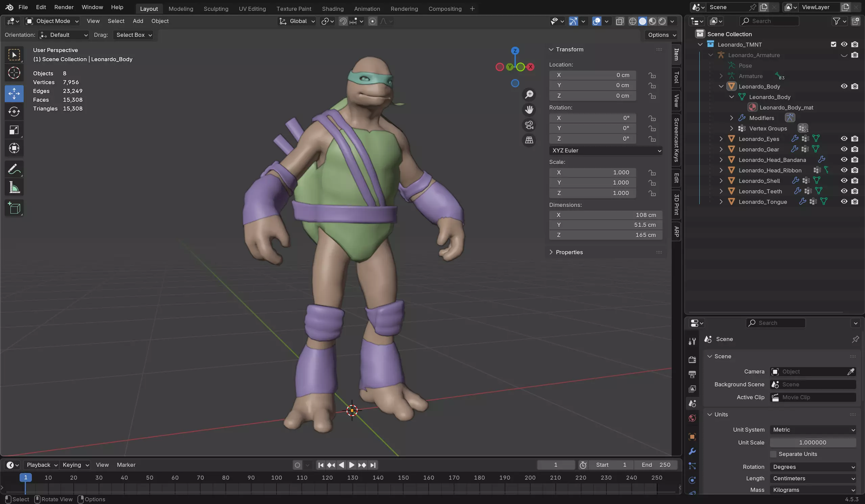The image size is (865, 504).
Task: Open the Unit System Metric dropdown
Action: (x=813, y=430)
